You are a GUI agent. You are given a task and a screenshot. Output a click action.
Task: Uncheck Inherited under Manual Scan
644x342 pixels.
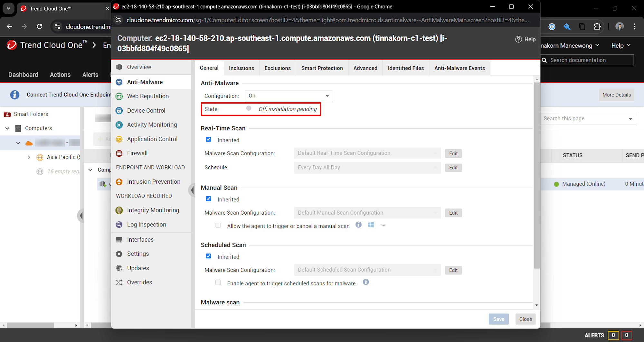[x=209, y=199]
